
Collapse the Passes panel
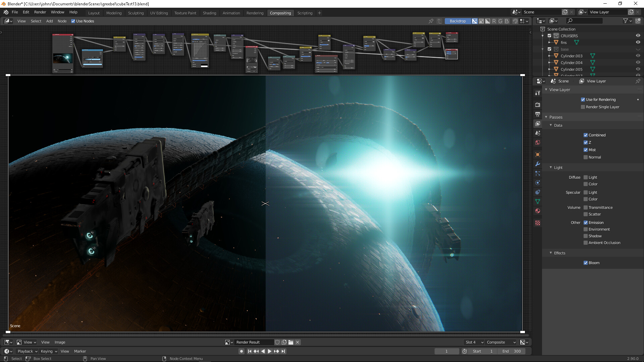click(x=555, y=117)
